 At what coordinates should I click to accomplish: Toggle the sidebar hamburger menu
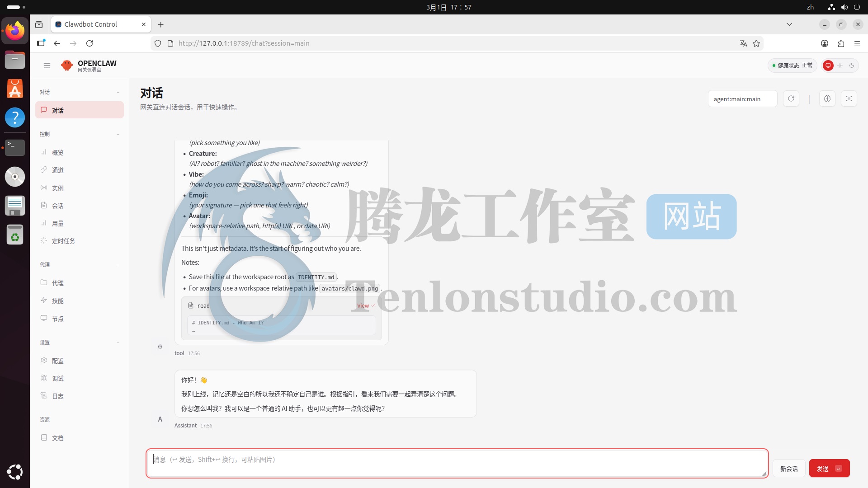[47, 66]
